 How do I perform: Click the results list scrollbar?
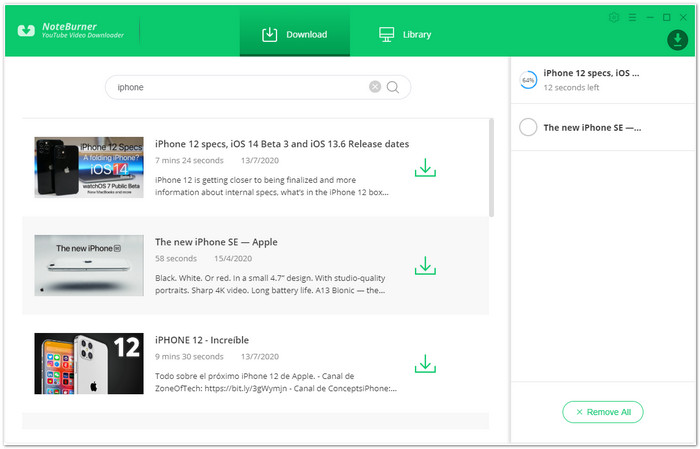tap(492, 168)
